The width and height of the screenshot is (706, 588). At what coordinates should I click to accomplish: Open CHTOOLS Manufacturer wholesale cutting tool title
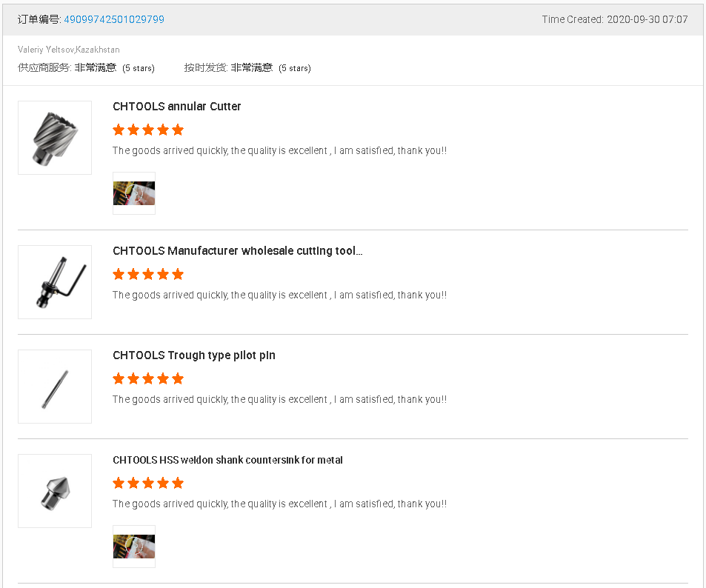coord(238,251)
